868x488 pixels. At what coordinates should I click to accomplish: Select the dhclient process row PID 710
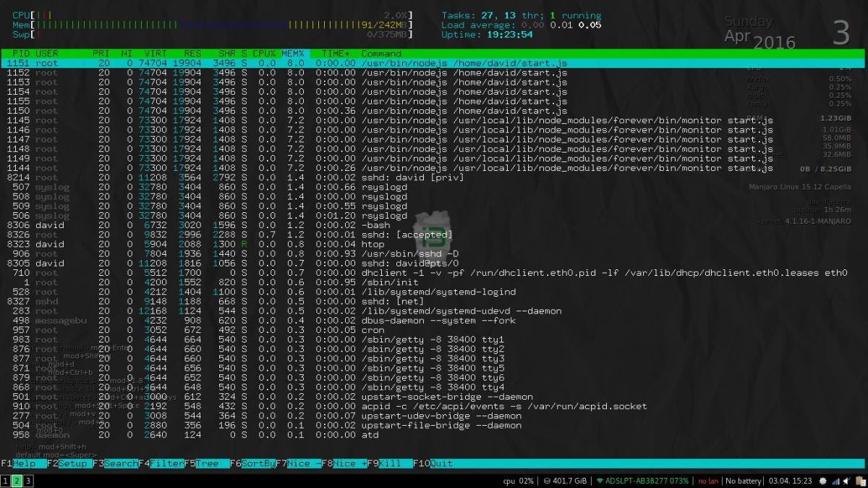pyautogui.click(x=434, y=273)
